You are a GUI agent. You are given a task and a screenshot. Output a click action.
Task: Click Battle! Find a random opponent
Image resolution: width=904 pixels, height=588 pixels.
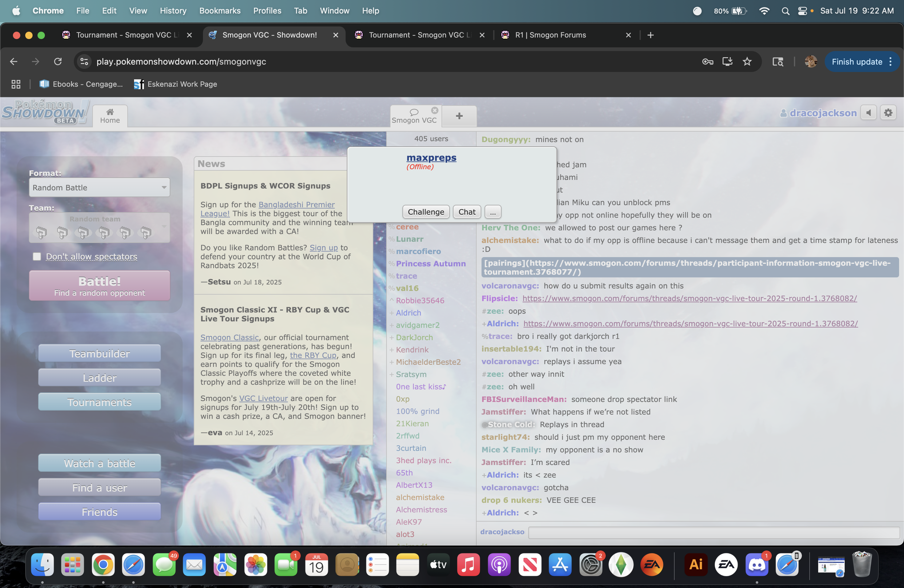click(x=100, y=286)
